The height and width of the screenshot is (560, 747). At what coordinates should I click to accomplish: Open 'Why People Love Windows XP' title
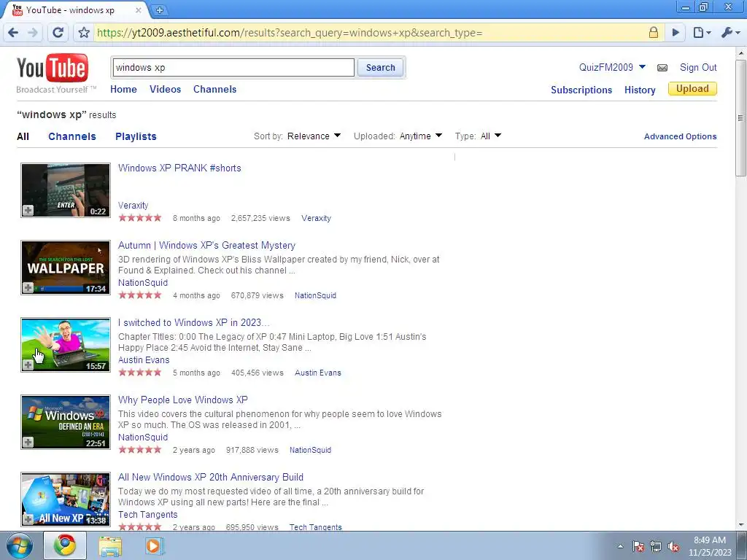tap(183, 400)
